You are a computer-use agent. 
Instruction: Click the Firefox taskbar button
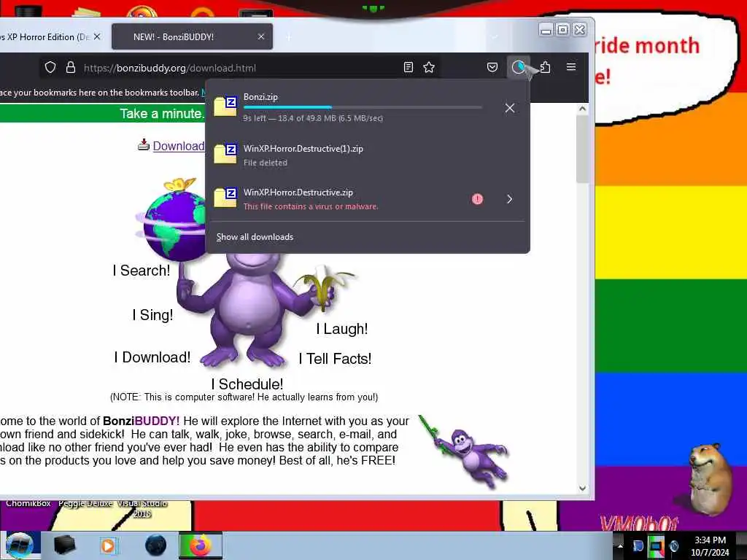click(x=200, y=545)
